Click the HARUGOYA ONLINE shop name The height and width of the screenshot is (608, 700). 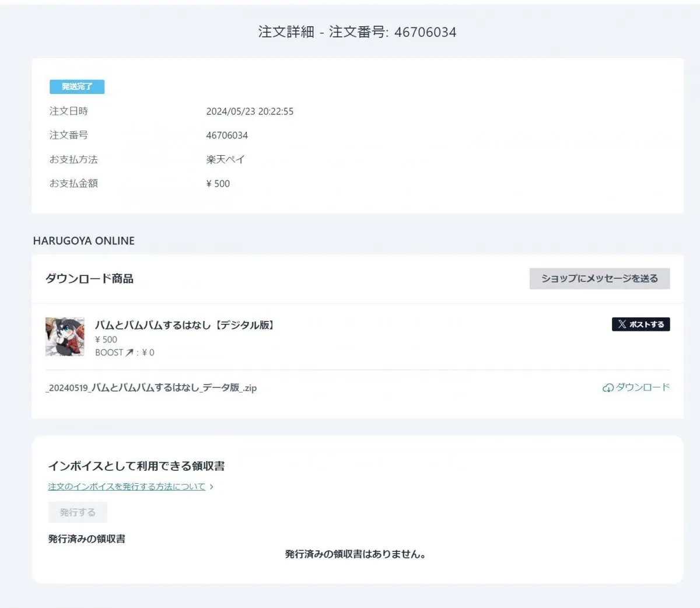83,240
